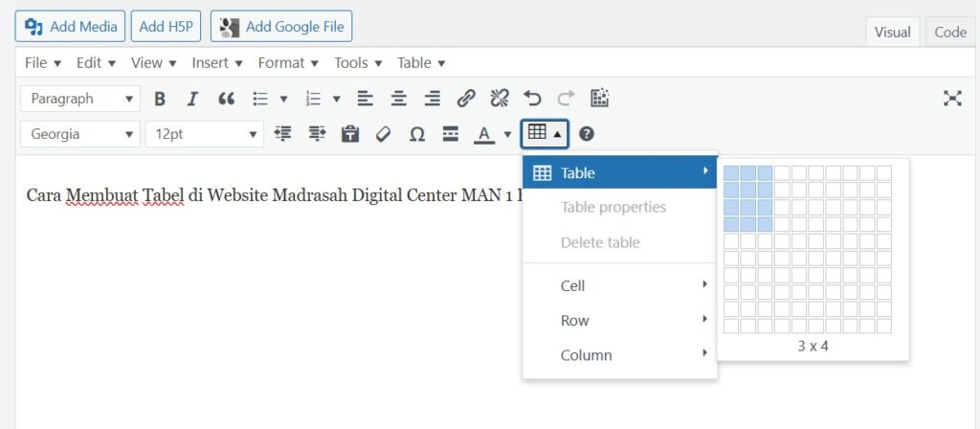Open the Georgia font family dropdown
The image size is (980, 429).
(x=80, y=134)
